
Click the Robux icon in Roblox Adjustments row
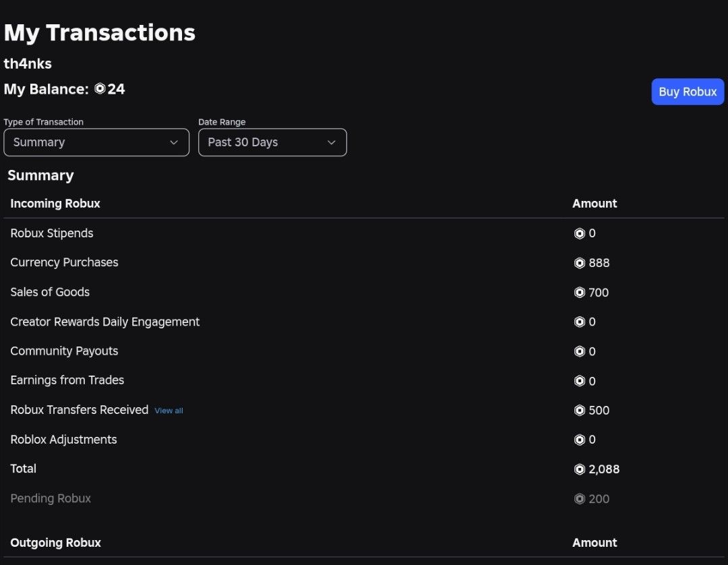tap(580, 440)
